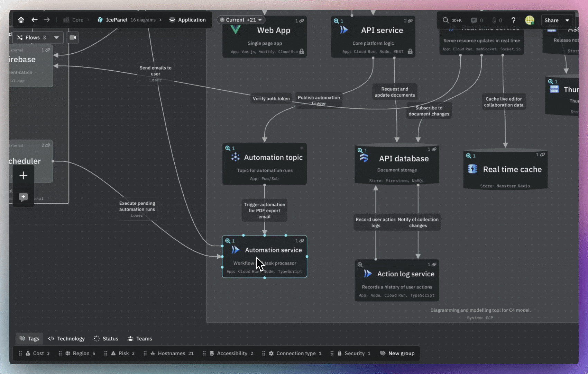Viewport: 588px width, 374px height.
Task: Open help with the question mark
Action: (513, 20)
